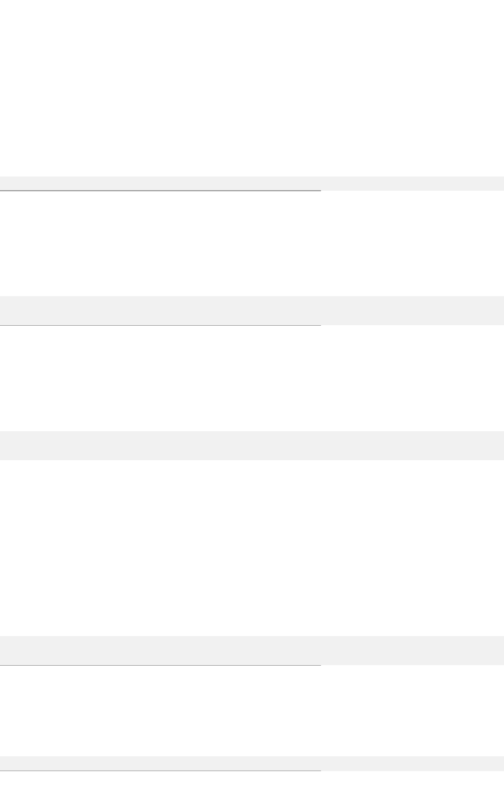Click divider line under the second gray band
This screenshot has width=504, height=812.
160,325
